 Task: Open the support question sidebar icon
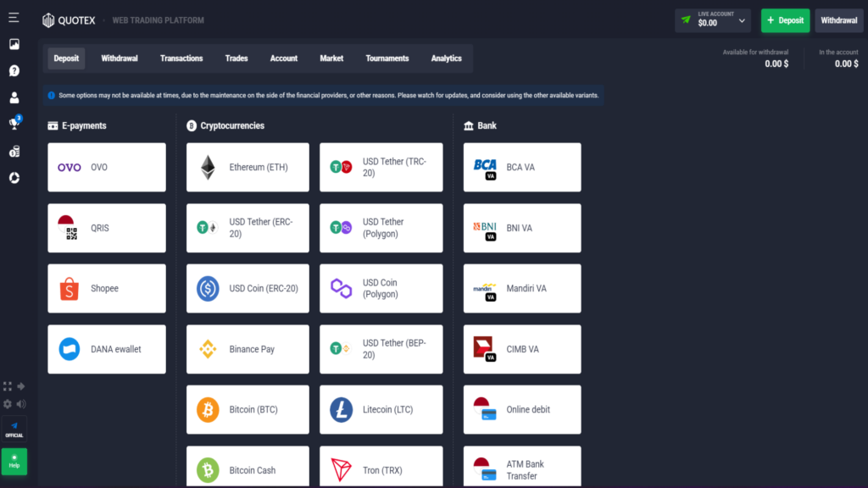click(14, 71)
